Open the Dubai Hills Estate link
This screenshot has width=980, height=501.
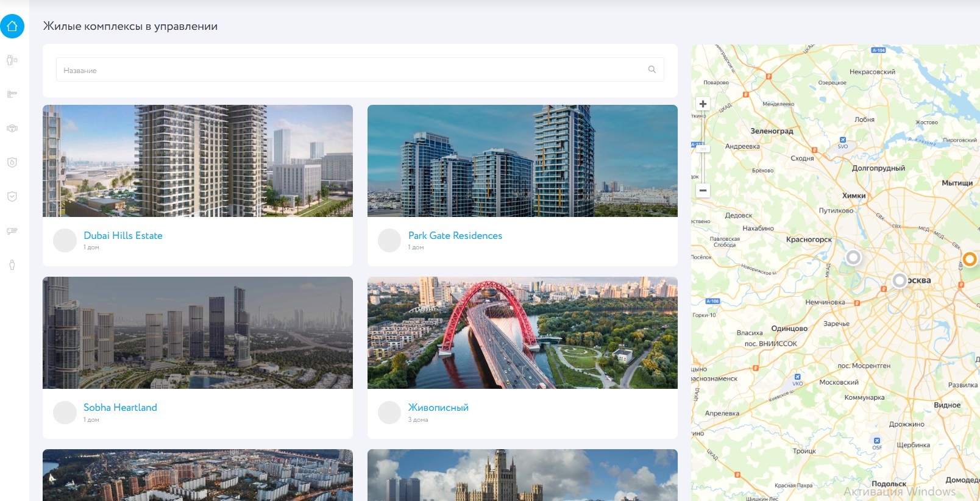coord(123,235)
